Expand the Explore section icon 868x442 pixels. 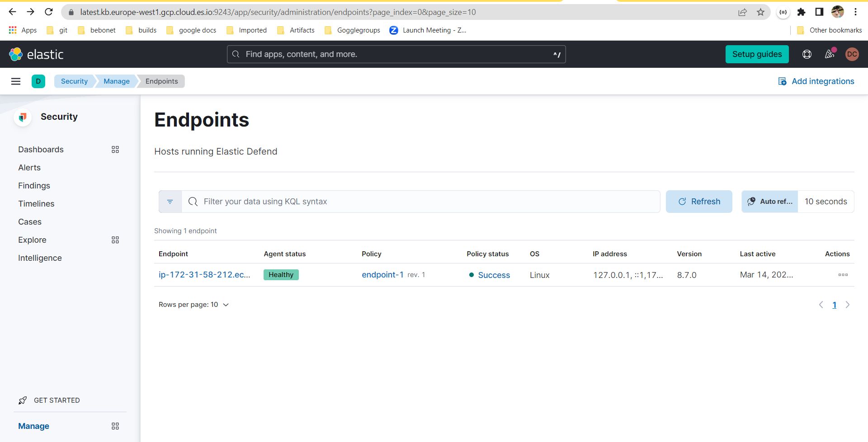(x=115, y=240)
